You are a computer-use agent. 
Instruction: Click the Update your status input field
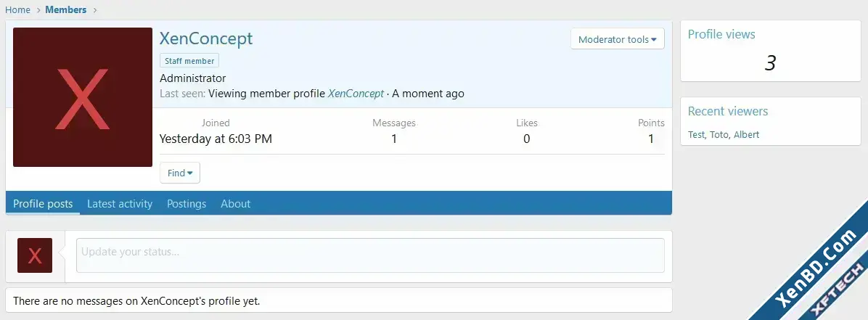pyautogui.click(x=370, y=255)
